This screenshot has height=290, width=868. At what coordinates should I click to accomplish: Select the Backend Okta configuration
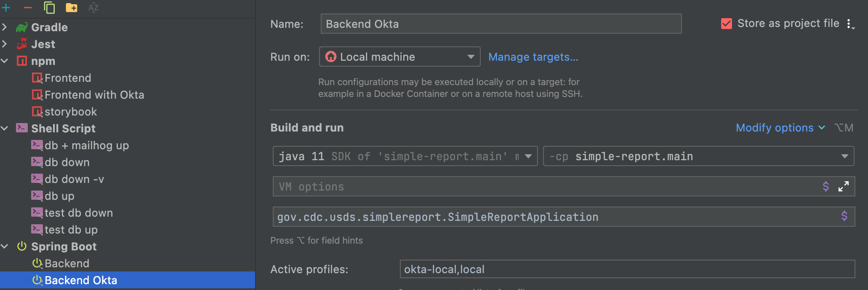pyautogui.click(x=127, y=280)
